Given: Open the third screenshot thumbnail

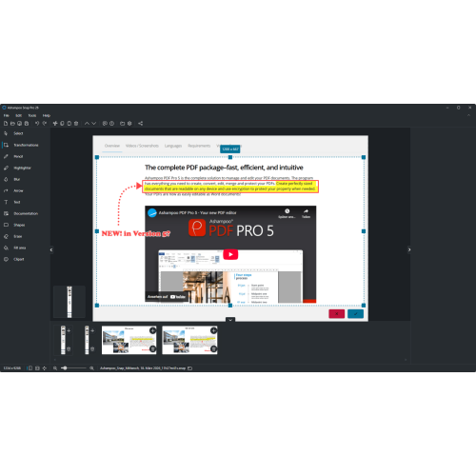Looking at the screenshot, I should 129,340.
